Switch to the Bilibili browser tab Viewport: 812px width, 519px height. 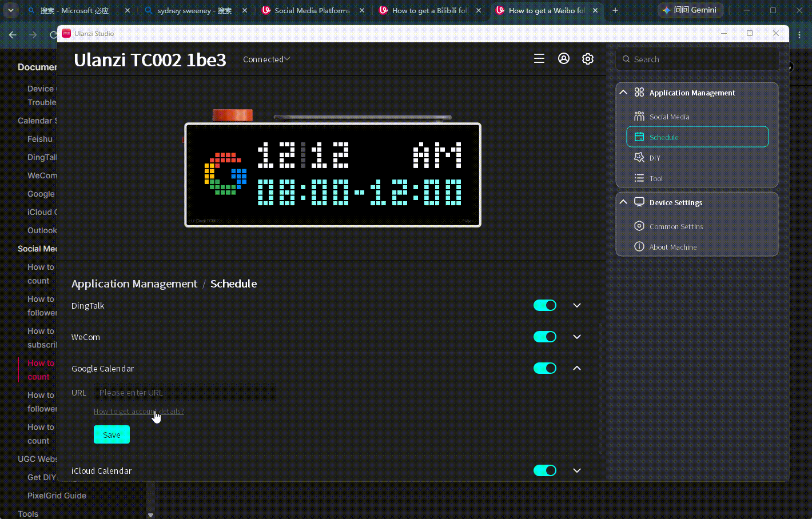coord(431,10)
